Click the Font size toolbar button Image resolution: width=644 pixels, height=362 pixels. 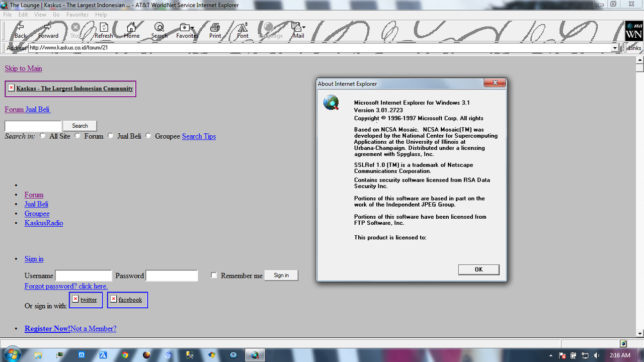[x=243, y=31]
